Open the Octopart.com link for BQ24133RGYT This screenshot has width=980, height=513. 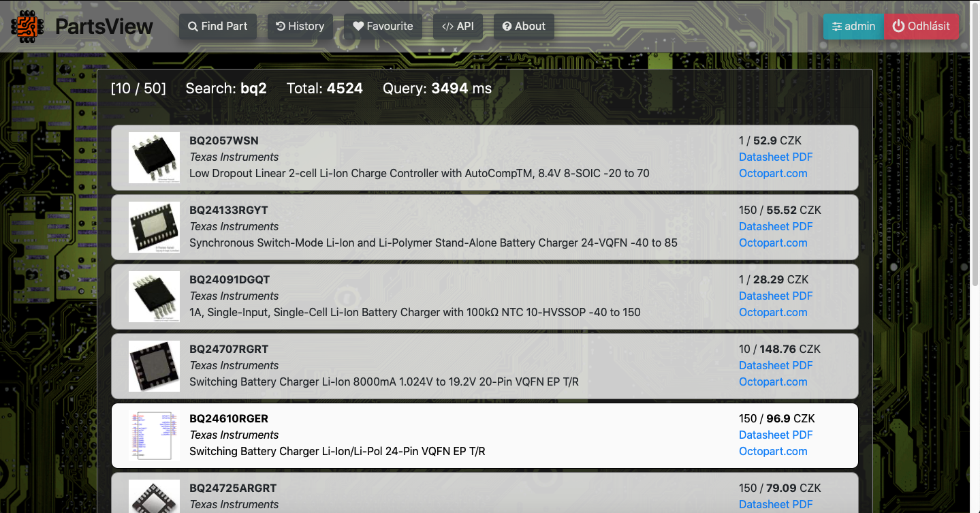click(x=773, y=243)
